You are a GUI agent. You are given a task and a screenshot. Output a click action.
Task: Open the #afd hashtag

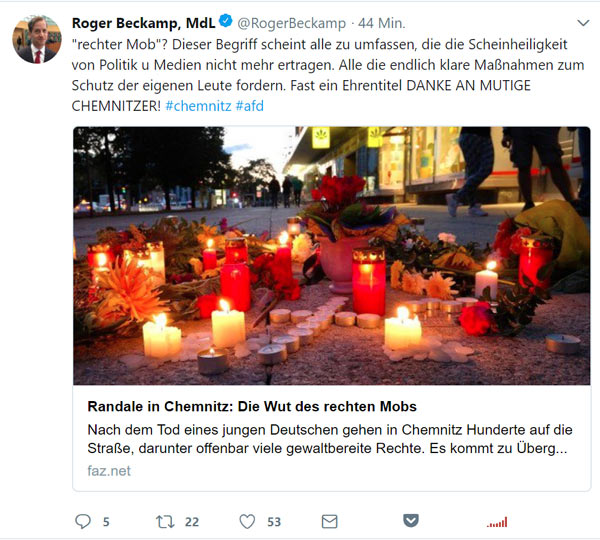tap(249, 106)
